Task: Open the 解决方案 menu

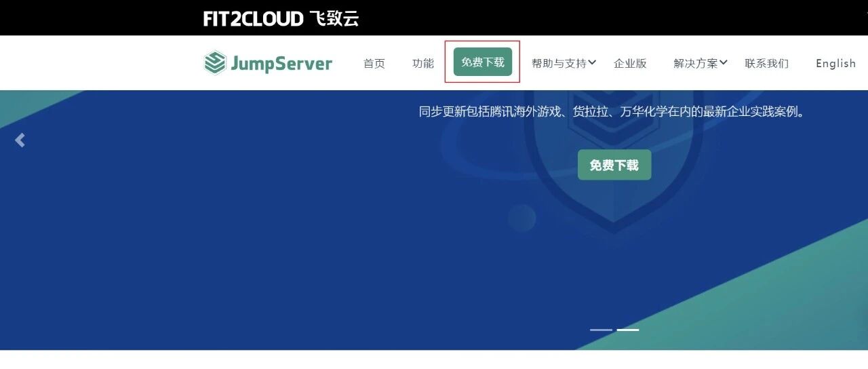Action: pos(696,63)
